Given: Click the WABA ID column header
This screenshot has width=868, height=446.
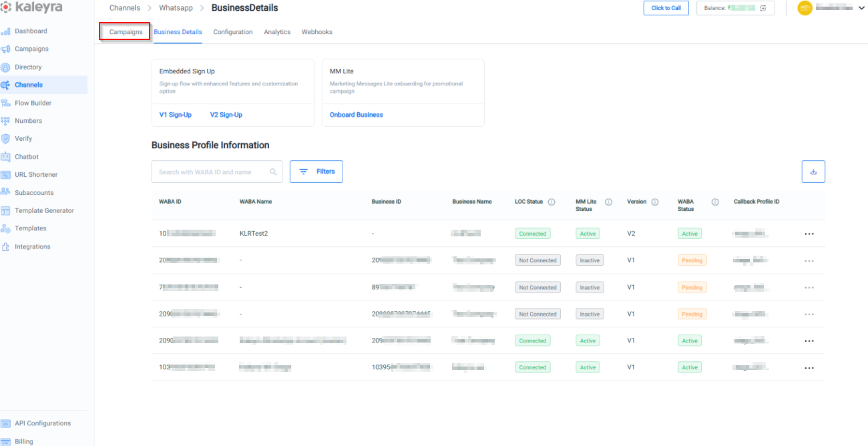Looking at the screenshot, I should pyautogui.click(x=170, y=202).
